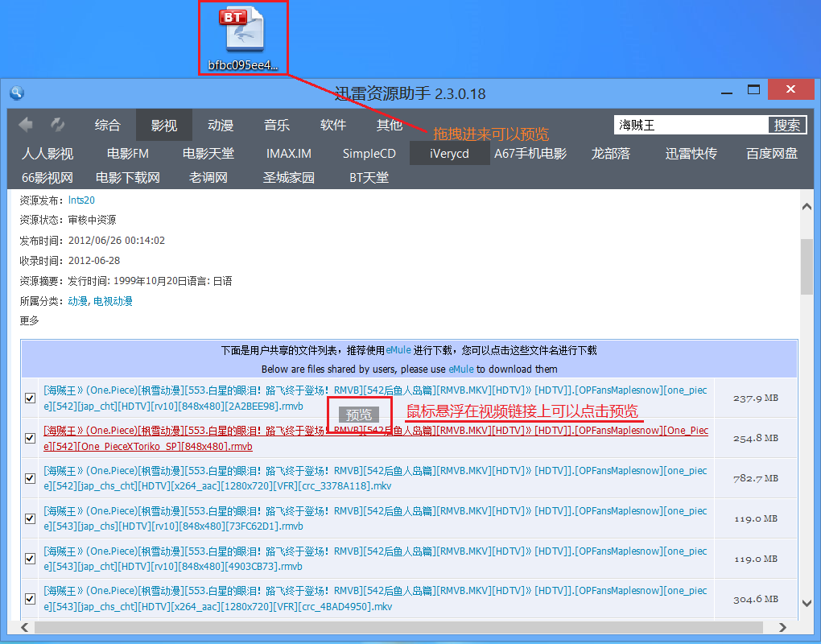This screenshot has width=821, height=644.
Task: Click the 搜索 search button
Action: point(786,125)
